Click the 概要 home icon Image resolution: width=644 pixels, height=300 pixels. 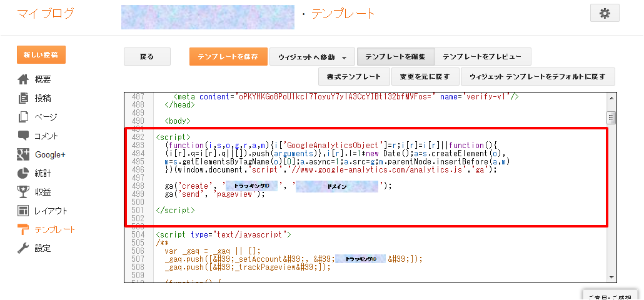pyautogui.click(x=23, y=79)
